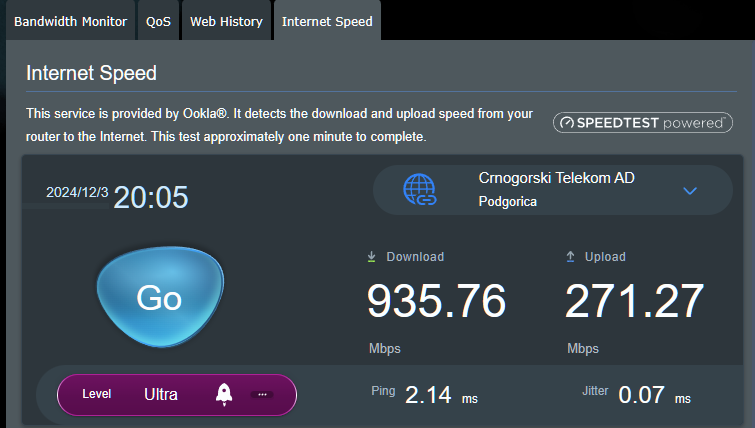Select the Ultra level label
755x428 pixels.
[161, 394]
